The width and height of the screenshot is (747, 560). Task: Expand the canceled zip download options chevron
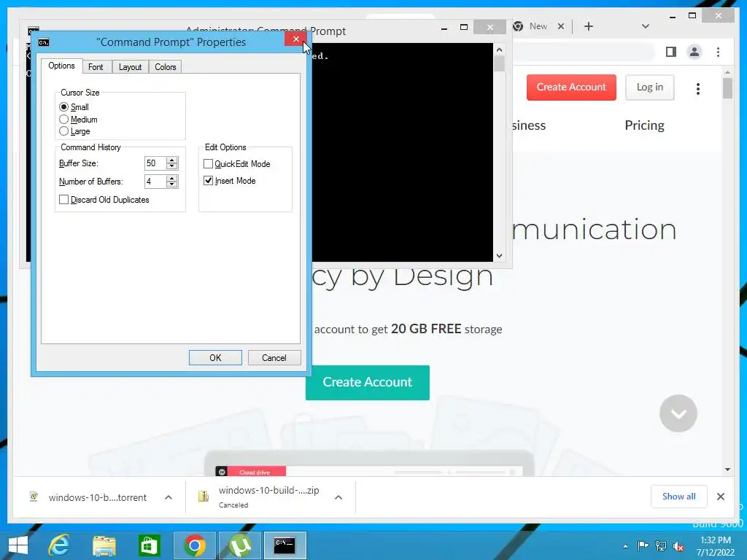(x=338, y=497)
